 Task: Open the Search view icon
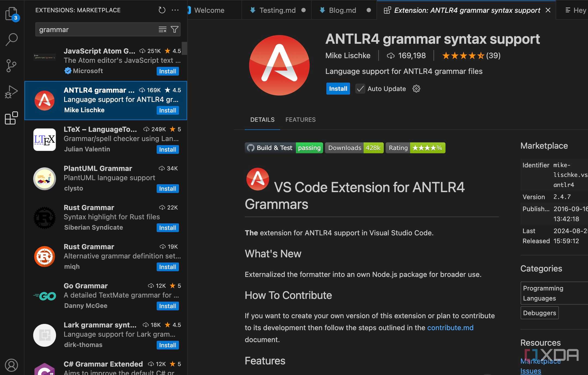tap(12, 39)
